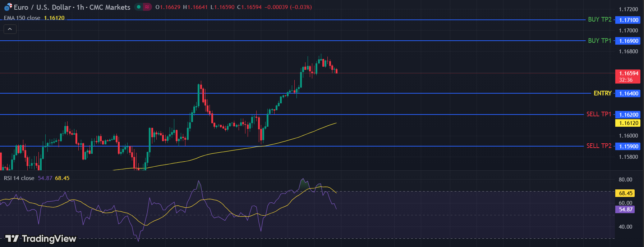The height and width of the screenshot is (247, 644).
Task: Select the EMA 150 close indicator legend
Action: 22,18
